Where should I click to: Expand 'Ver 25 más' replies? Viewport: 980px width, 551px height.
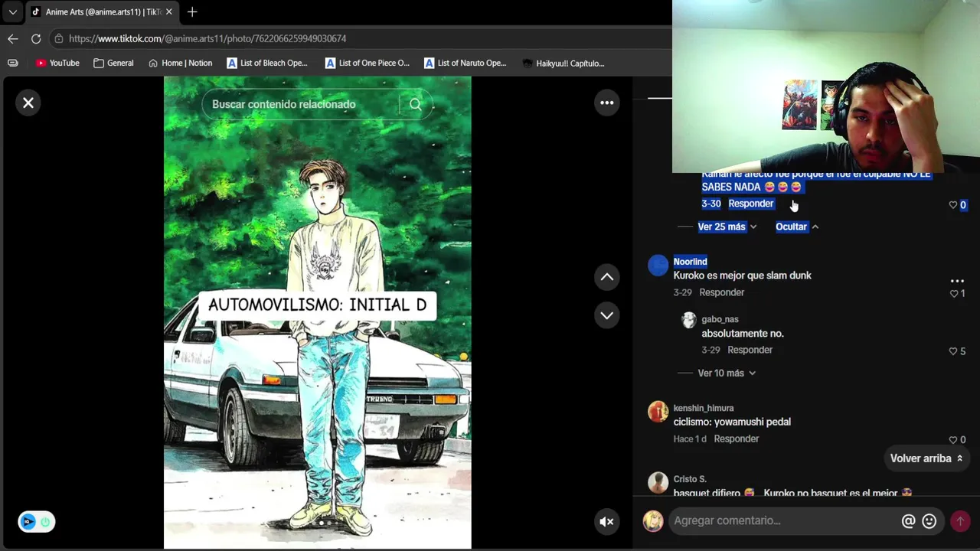click(x=727, y=227)
